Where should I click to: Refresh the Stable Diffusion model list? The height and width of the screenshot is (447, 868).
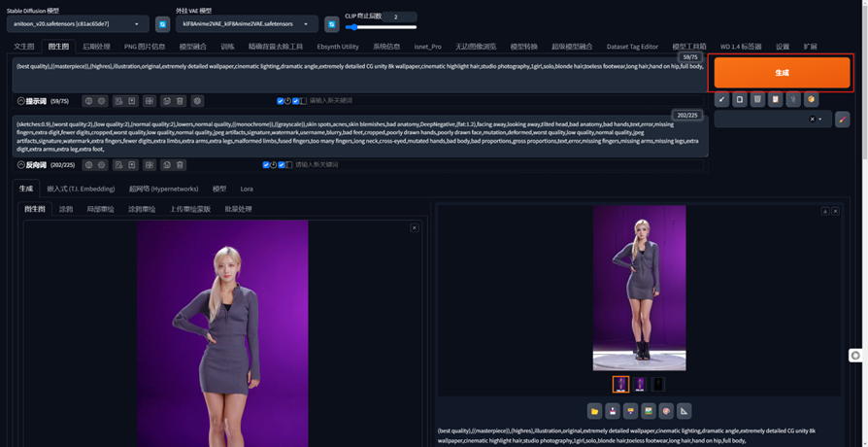tap(162, 24)
